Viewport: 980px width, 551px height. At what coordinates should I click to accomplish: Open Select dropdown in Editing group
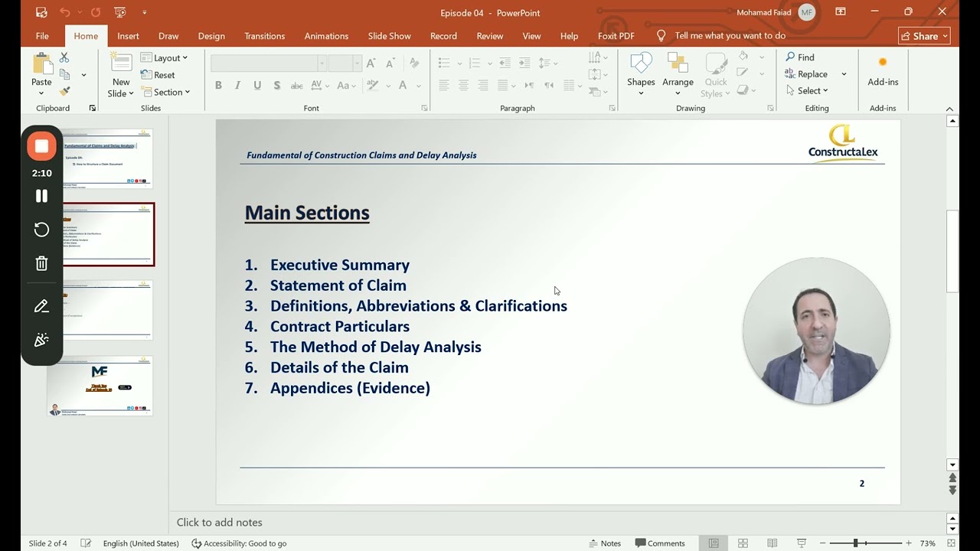807,90
